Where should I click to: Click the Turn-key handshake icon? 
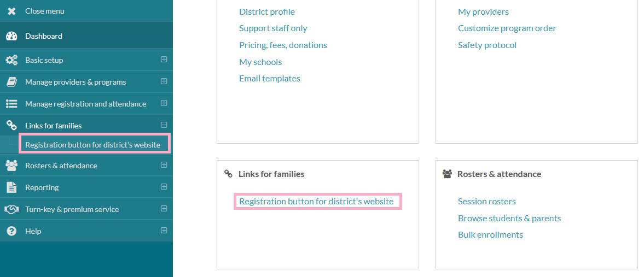click(x=11, y=209)
